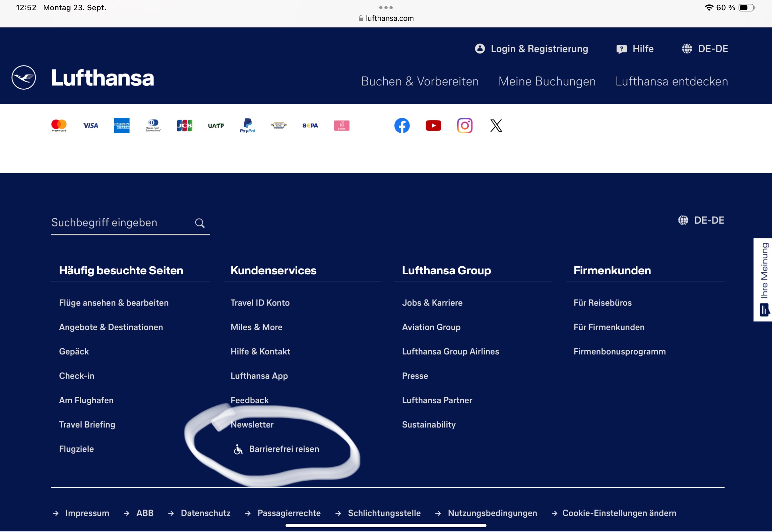Image resolution: width=772 pixels, height=532 pixels.
Task: Open Flüge ansehen & bearbeiten
Action: point(114,303)
